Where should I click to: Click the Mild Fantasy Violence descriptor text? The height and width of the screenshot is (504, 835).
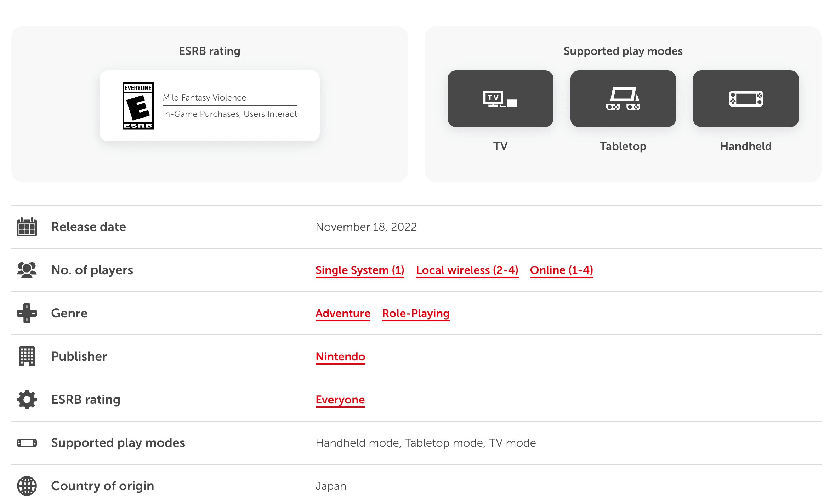(x=204, y=98)
